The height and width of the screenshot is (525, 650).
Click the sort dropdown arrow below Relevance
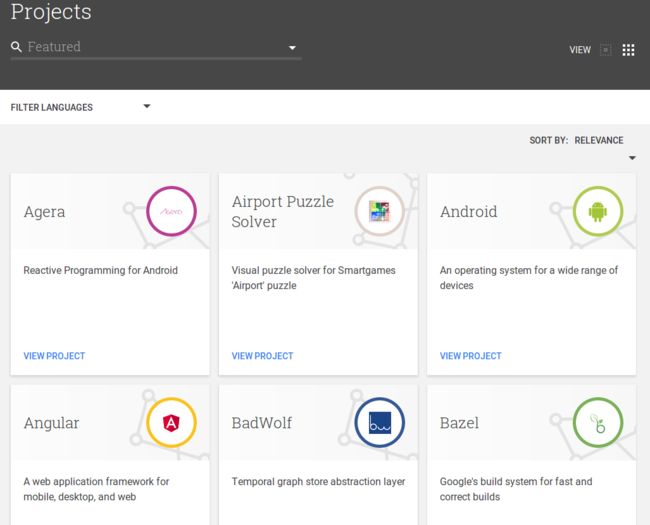632,158
